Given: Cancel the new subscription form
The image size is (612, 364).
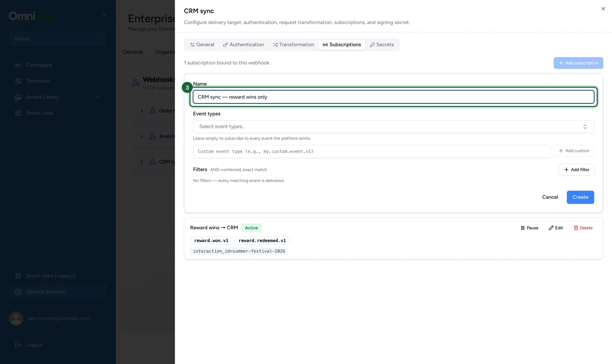Looking at the screenshot, I should pos(550,197).
